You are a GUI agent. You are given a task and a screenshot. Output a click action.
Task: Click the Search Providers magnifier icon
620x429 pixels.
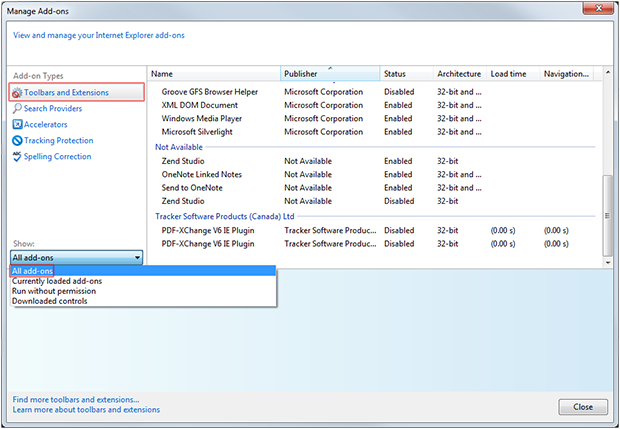[x=17, y=109]
